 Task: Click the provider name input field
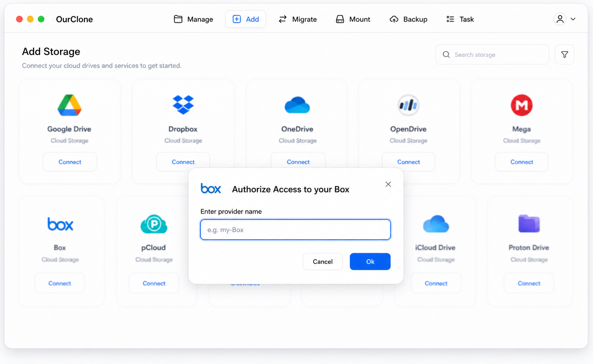click(x=296, y=230)
